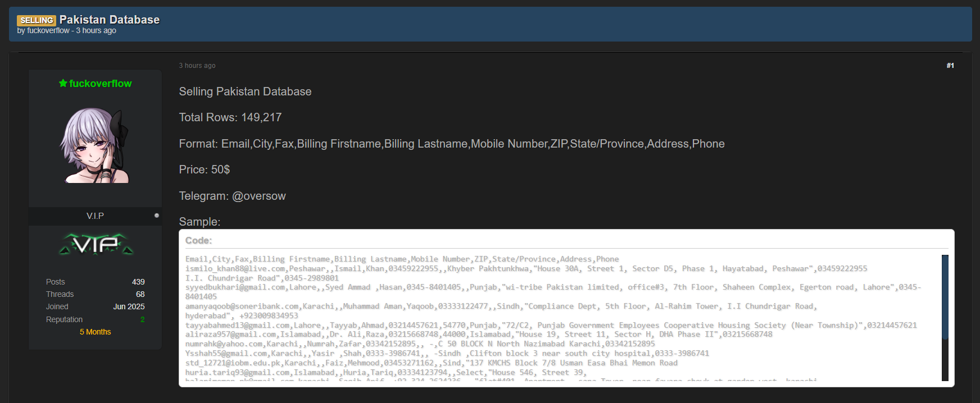Click the green star icon beside username

coord(63,84)
